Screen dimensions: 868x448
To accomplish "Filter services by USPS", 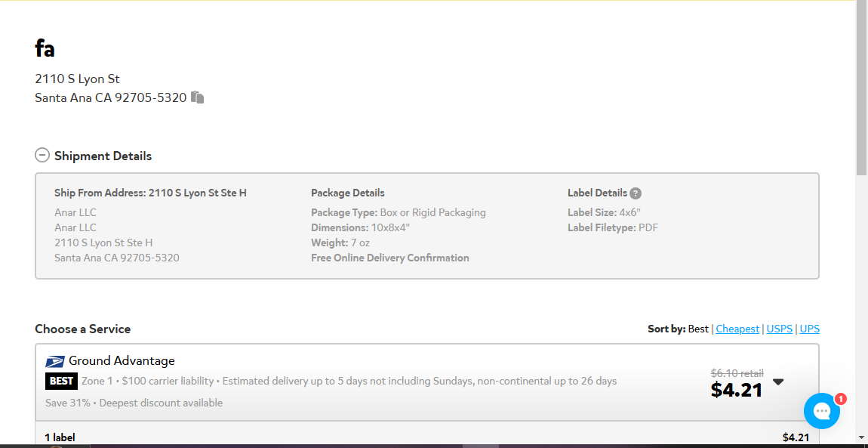I will [x=780, y=329].
